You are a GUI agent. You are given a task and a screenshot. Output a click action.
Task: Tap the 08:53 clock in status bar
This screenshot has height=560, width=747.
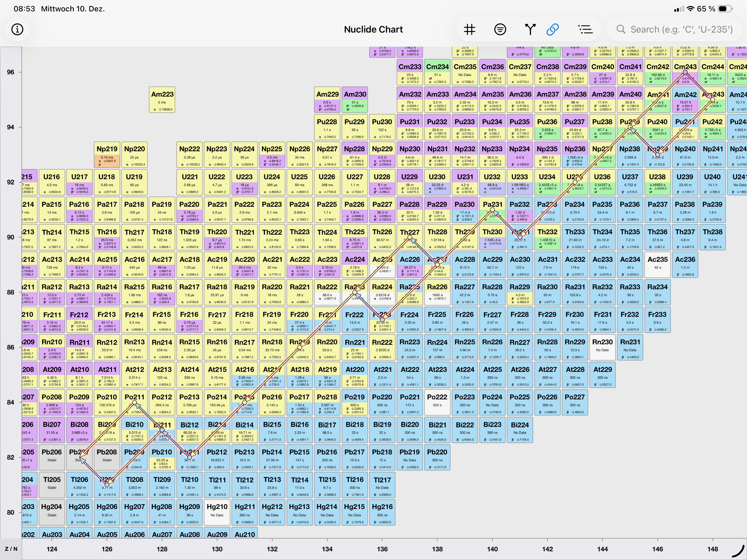pos(24,9)
